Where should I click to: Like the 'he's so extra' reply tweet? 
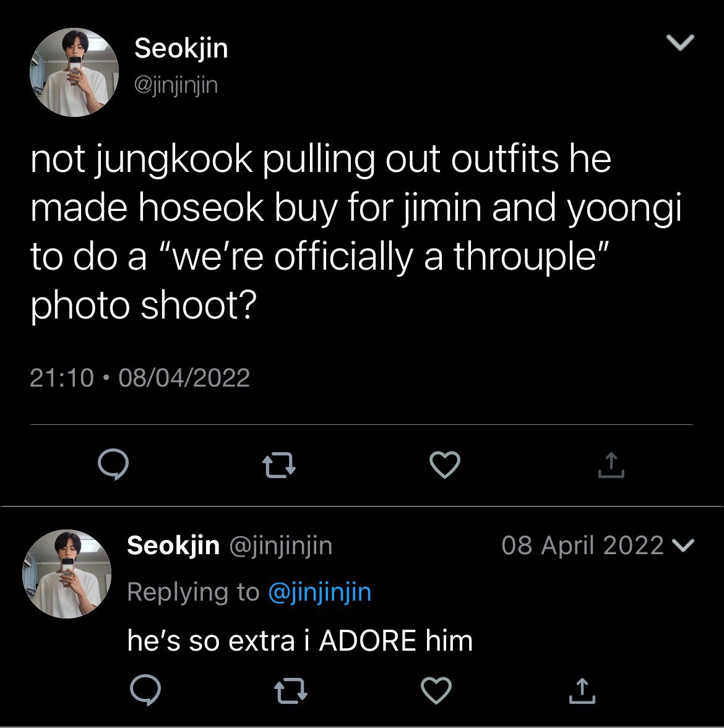coord(436,690)
